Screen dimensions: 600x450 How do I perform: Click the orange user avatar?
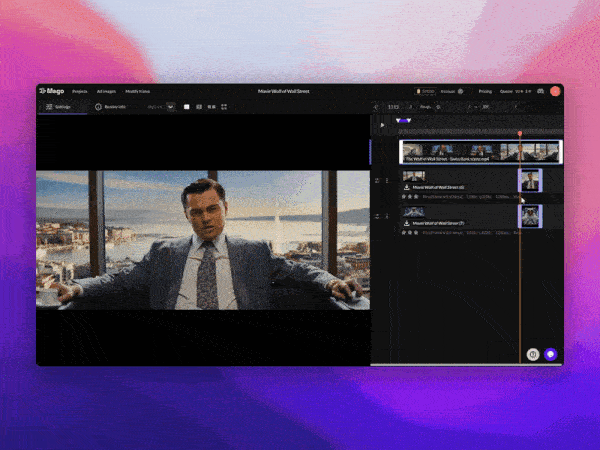[x=555, y=91]
